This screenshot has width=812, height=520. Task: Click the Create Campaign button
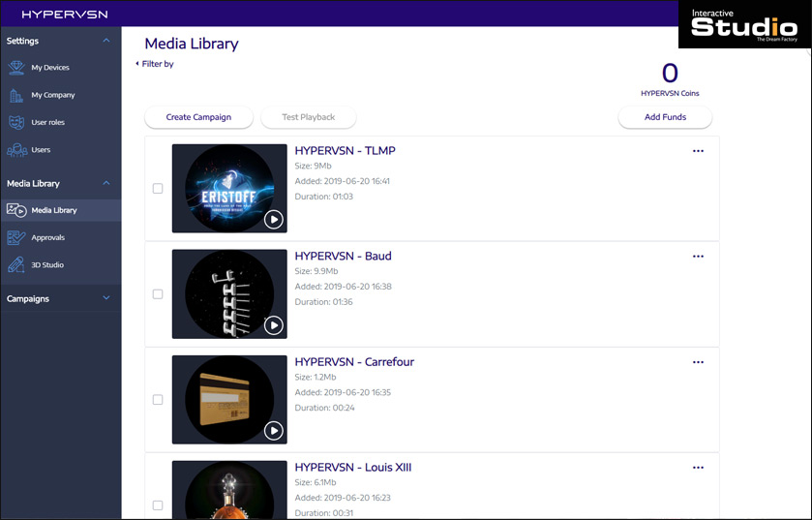point(198,117)
